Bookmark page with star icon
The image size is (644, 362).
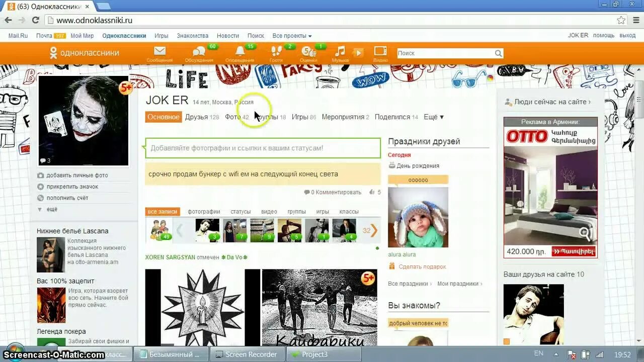621,20
